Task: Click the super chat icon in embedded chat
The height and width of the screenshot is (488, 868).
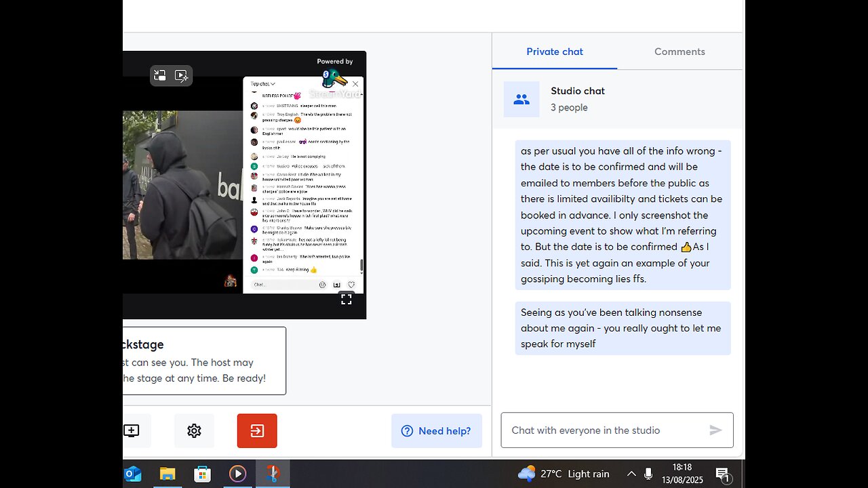Action: (337, 285)
